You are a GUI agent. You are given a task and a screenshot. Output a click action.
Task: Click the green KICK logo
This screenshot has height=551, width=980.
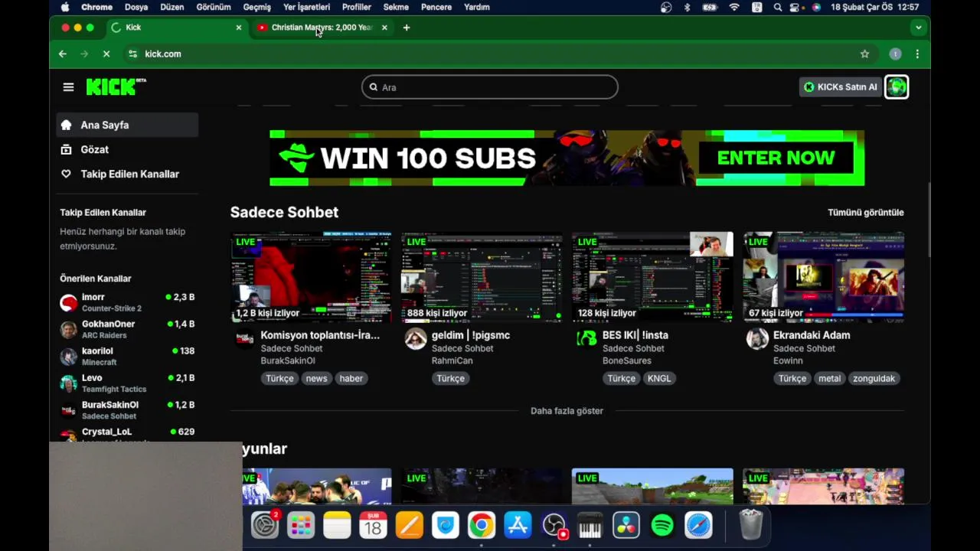(x=116, y=87)
